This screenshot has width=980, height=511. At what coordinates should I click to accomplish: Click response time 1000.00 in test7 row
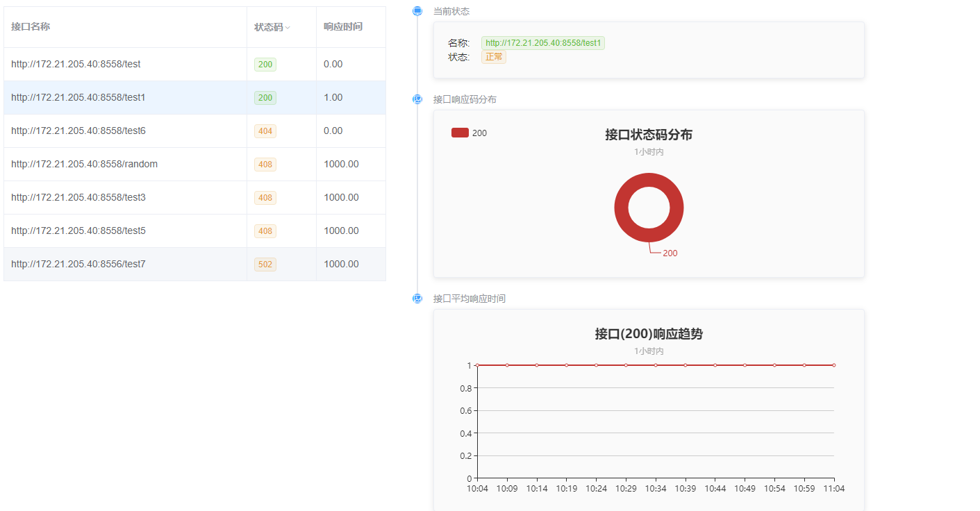341,265
